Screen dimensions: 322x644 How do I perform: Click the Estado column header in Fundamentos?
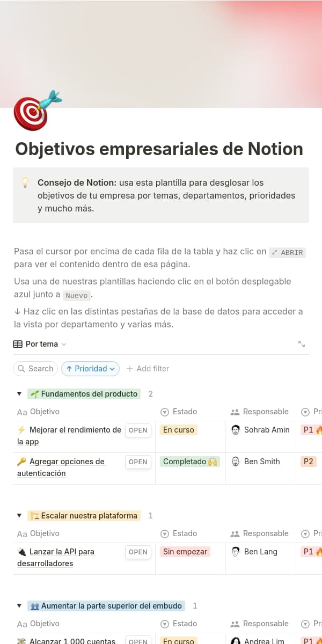tap(184, 412)
